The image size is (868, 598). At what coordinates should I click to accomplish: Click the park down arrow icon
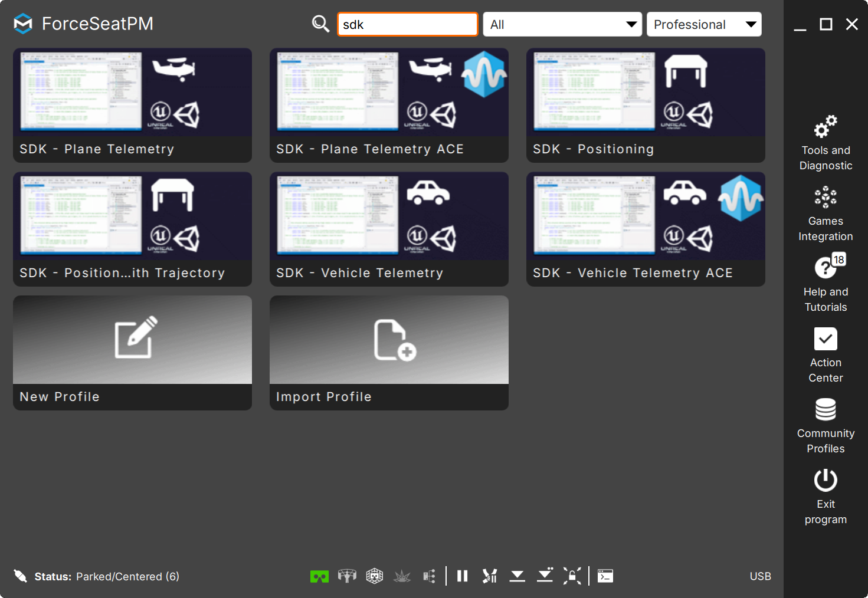pos(517,576)
